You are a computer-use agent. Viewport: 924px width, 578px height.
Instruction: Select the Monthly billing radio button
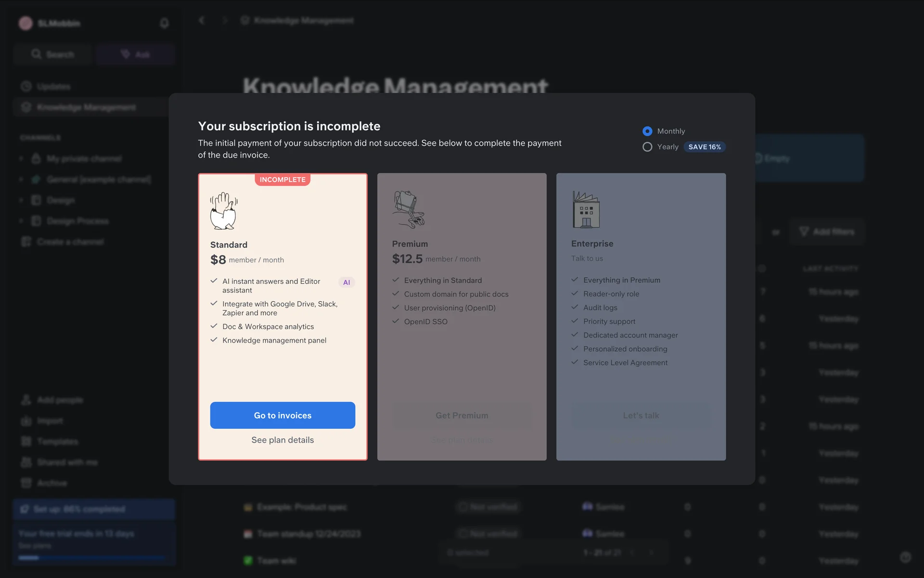647,131
